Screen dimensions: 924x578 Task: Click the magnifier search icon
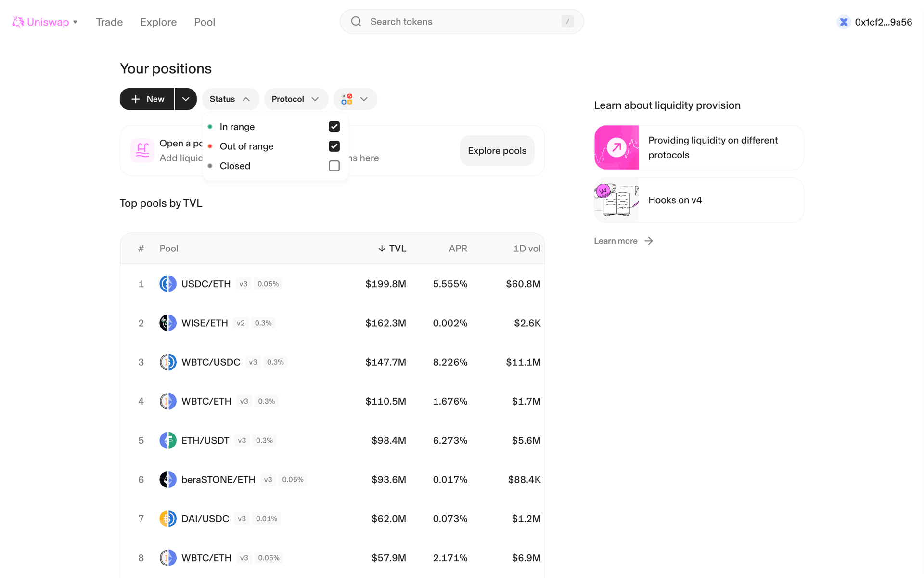[x=356, y=22]
